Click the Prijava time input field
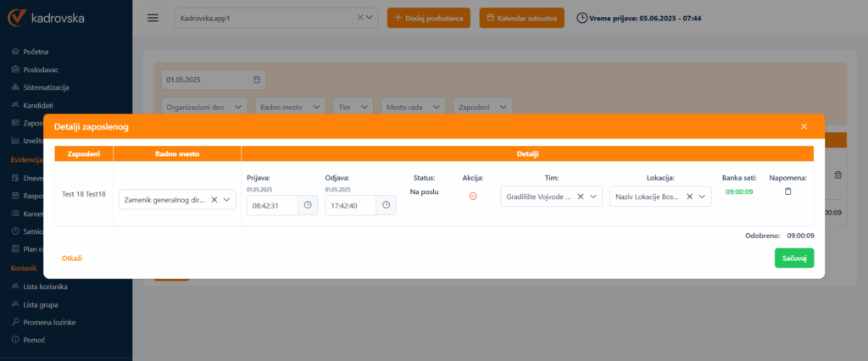Viewport: 868px width, 361px height. point(271,205)
